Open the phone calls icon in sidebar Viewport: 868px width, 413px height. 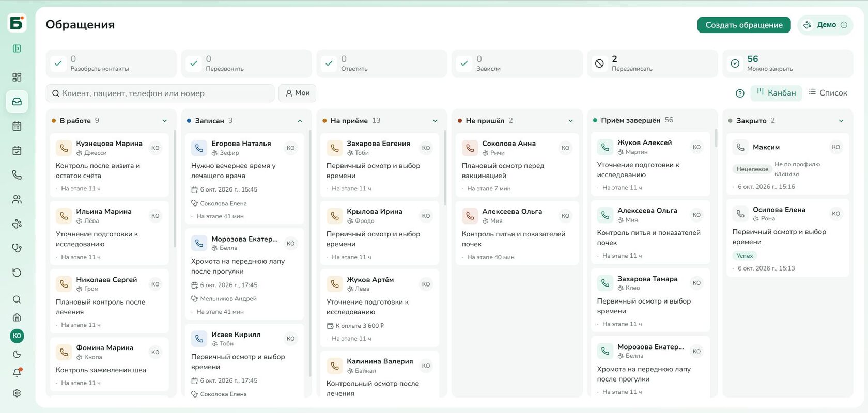tap(17, 175)
